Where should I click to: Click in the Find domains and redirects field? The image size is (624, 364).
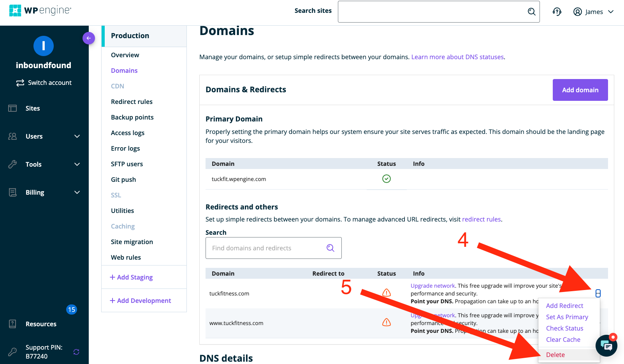click(x=265, y=248)
